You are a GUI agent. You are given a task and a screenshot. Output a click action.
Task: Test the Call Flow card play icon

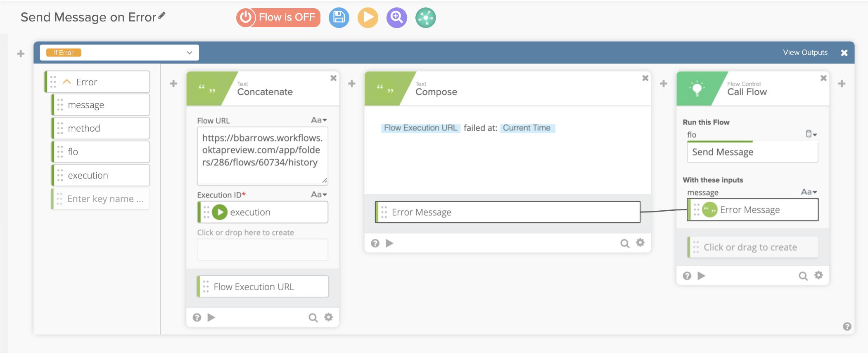point(701,276)
